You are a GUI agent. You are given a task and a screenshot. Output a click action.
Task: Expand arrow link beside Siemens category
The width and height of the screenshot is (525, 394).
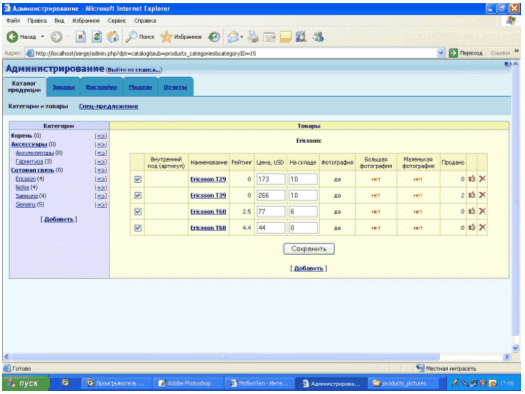pyautogui.click(x=100, y=205)
